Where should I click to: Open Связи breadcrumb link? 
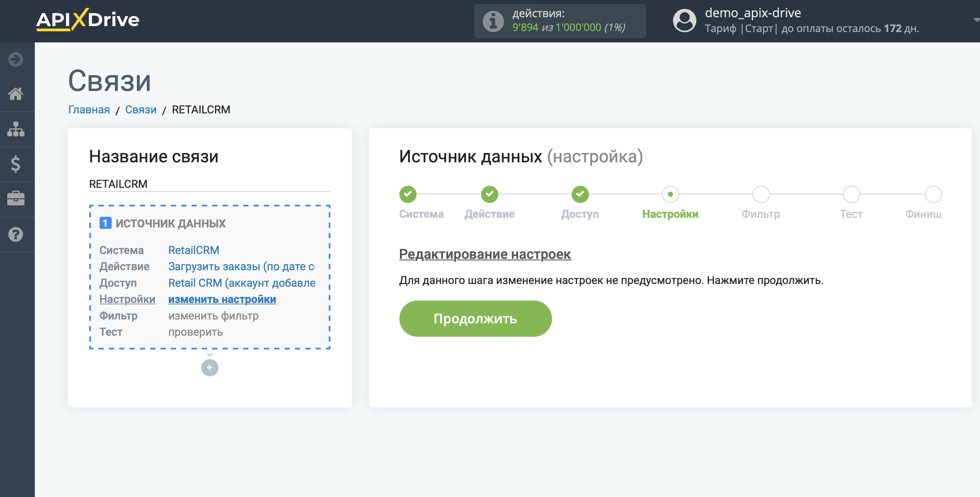(141, 110)
